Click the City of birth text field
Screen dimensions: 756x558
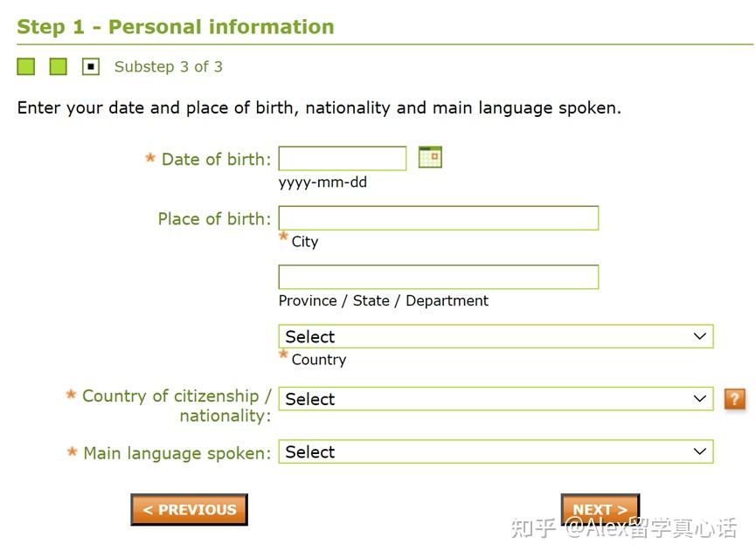438,218
